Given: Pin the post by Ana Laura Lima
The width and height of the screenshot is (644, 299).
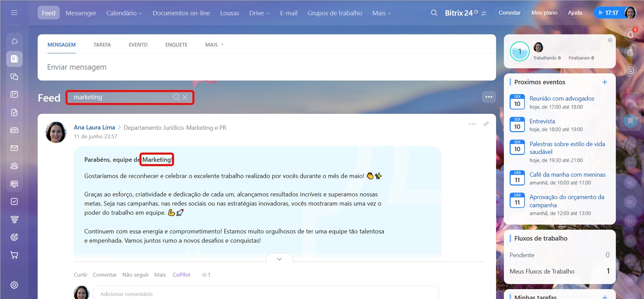Looking at the screenshot, I should [486, 124].
